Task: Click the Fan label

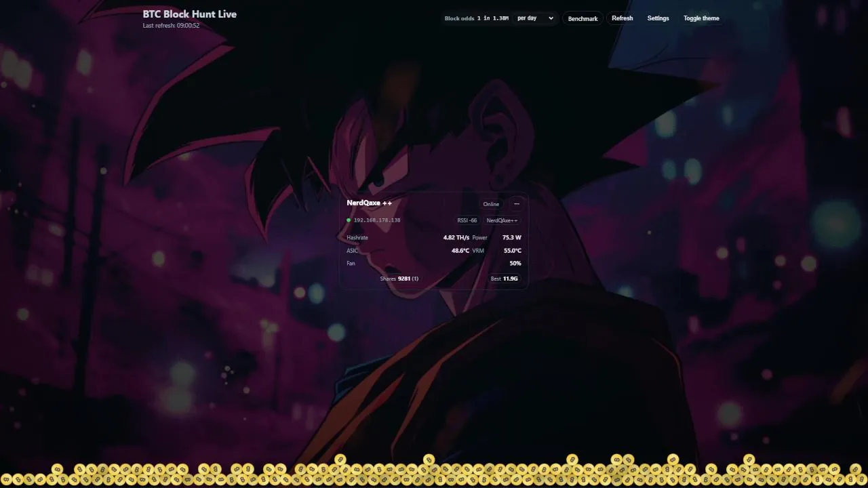Action: click(x=351, y=264)
